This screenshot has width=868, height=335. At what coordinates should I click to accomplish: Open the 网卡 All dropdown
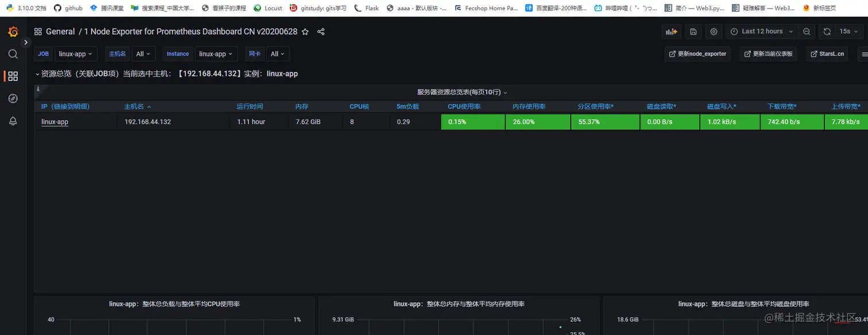click(x=278, y=54)
